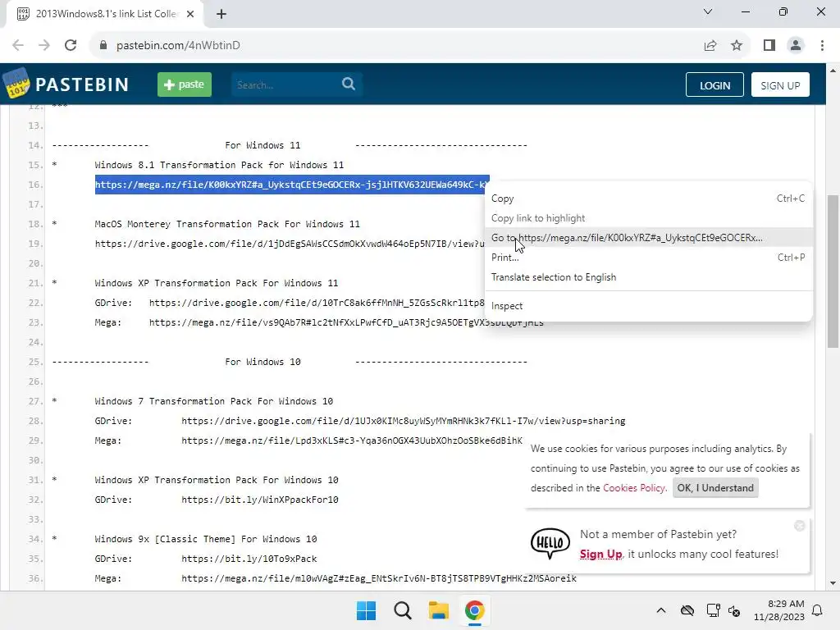Click the OneDrive cloud tray icon
This screenshot has width=840, height=630.
coord(687,610)
